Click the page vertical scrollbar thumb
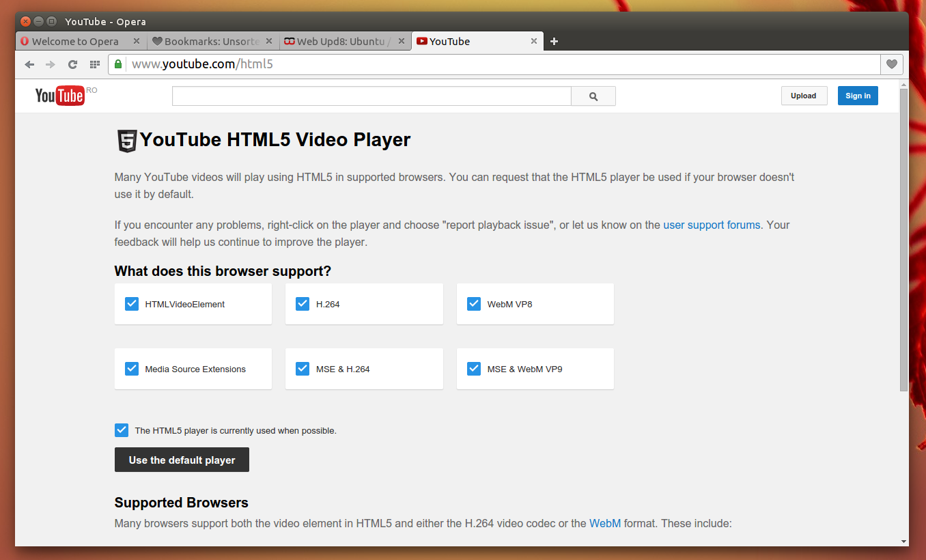926x560 pixels. (904, 239)
